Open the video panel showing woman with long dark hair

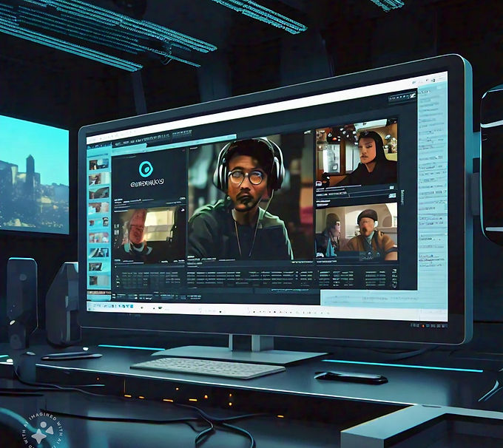point(357,152)
